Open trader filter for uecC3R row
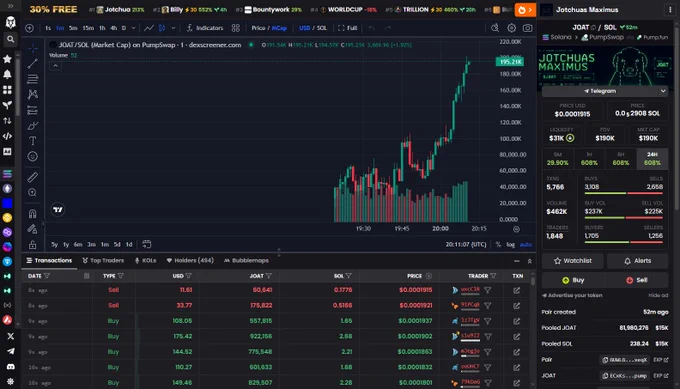Screen dimensions: 680x389 coord(487,290)
